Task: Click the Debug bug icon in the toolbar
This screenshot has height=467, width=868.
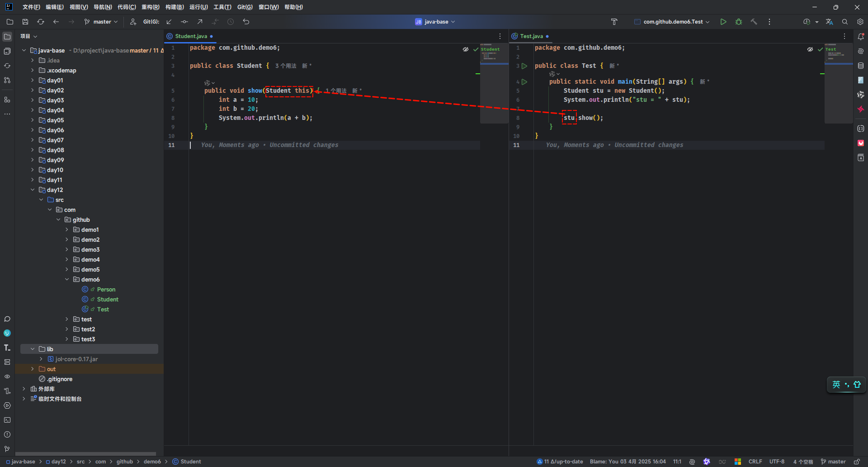Action: click(739, 22)
